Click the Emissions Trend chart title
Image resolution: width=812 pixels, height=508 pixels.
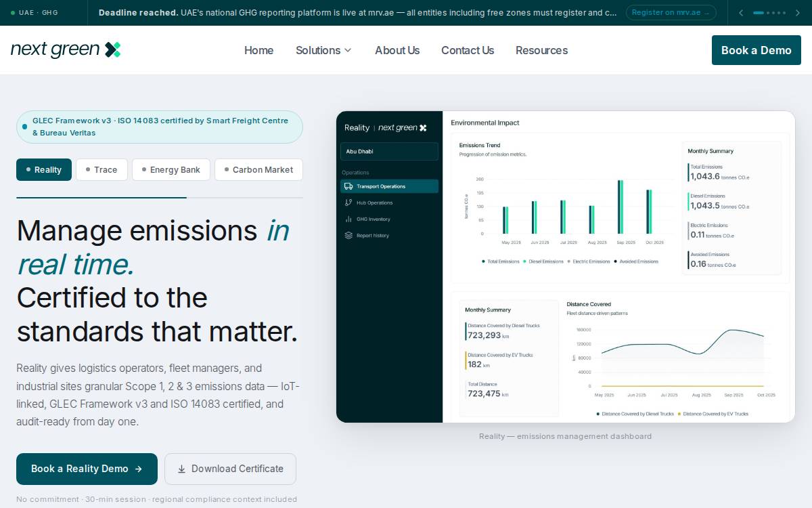point(480,145)
